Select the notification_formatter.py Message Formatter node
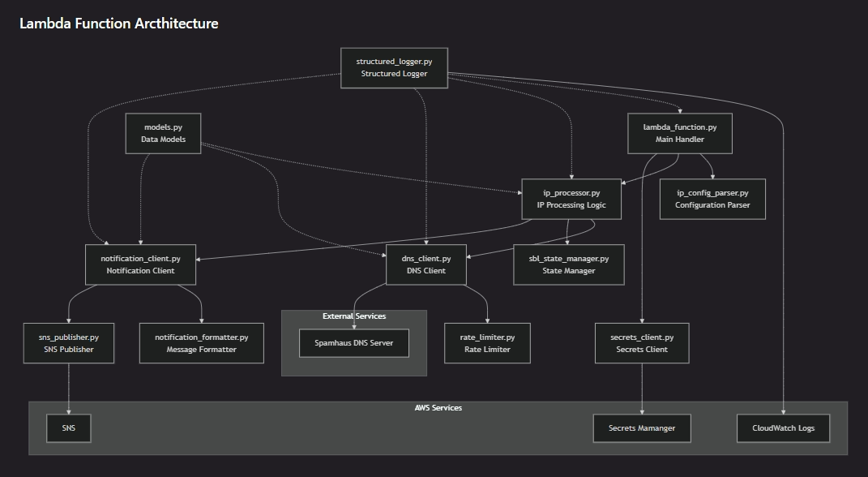 click(x=201, y=343)
